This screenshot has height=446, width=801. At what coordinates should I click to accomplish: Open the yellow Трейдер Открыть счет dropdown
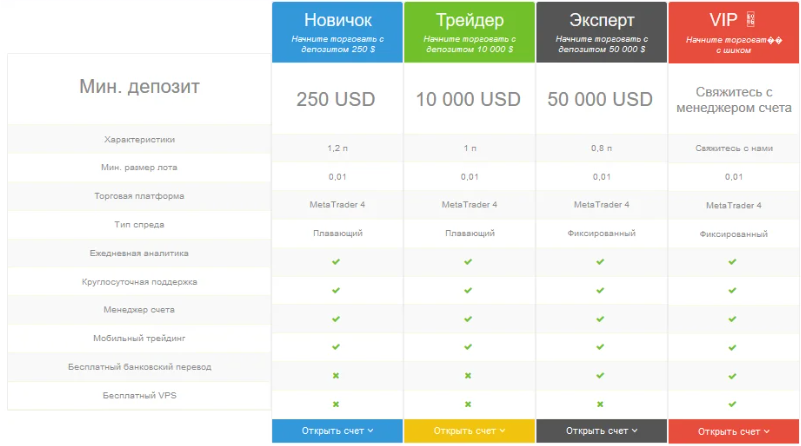469,431
